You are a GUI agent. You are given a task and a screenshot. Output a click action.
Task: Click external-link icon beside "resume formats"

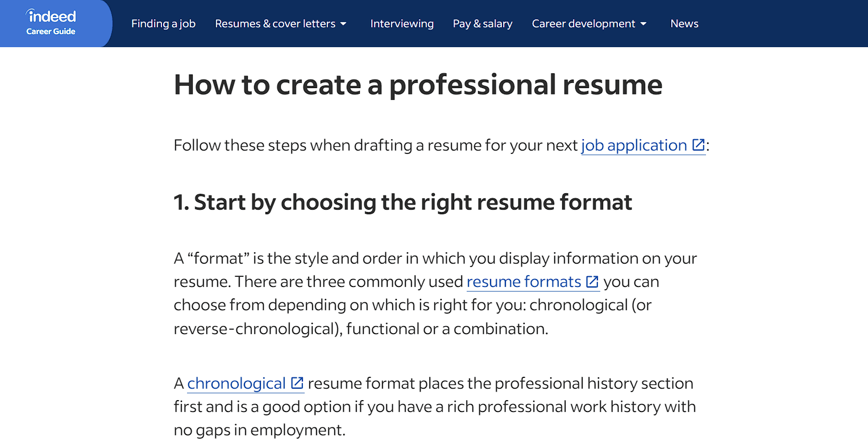[592, 281]
